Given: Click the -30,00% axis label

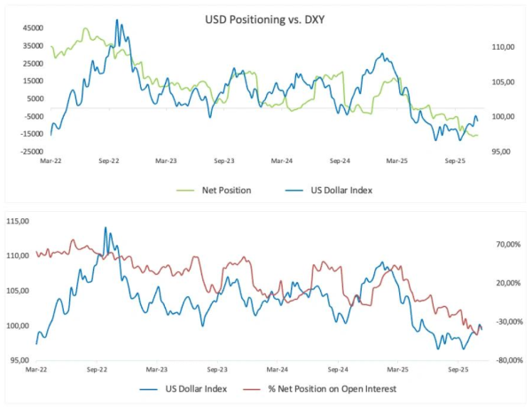Looking at the screenshot, I should point(507,322).
